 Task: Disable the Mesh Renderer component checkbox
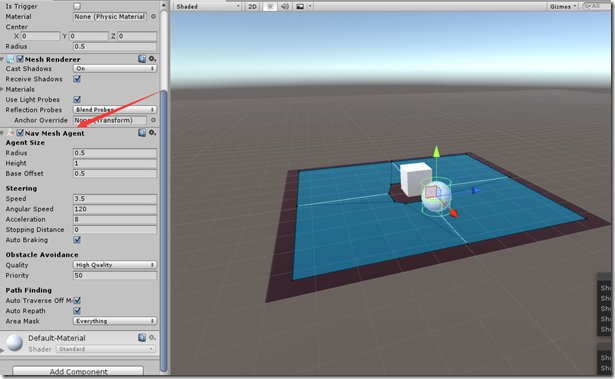click(x=20, y=59)
